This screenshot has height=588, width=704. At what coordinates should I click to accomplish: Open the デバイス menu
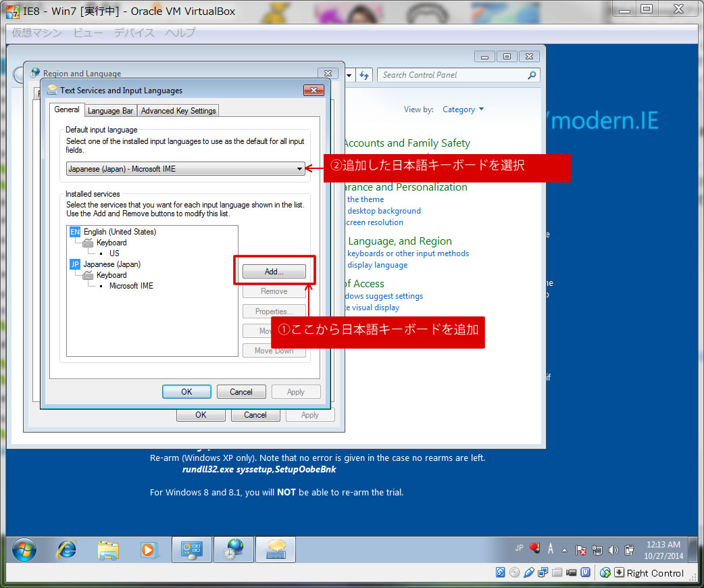pyautogui.click(x=134, y=32)
